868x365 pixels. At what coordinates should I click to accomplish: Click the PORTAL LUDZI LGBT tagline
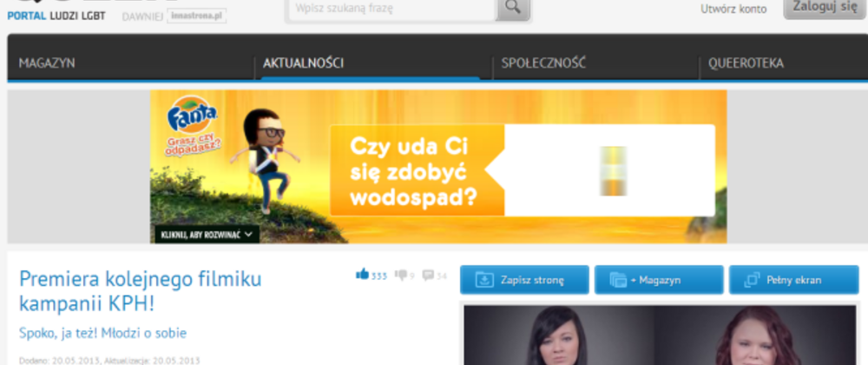click(x=56, y=16)
